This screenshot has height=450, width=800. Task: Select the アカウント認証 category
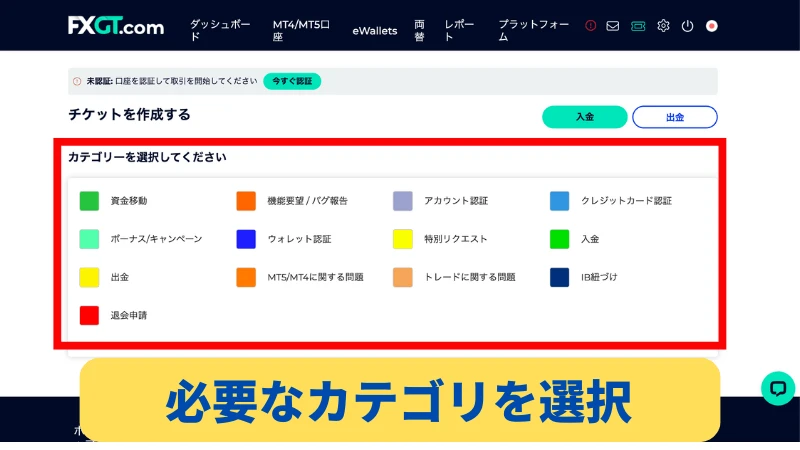tap(456, 201)
